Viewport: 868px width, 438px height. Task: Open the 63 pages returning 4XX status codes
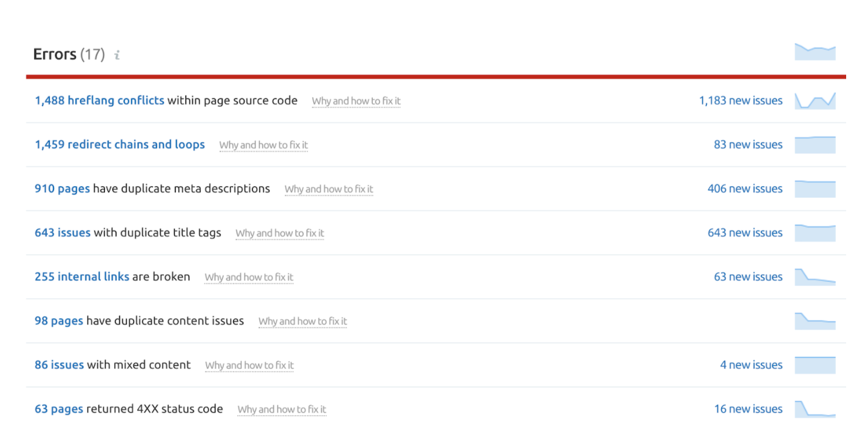click(x=58, y=408)
